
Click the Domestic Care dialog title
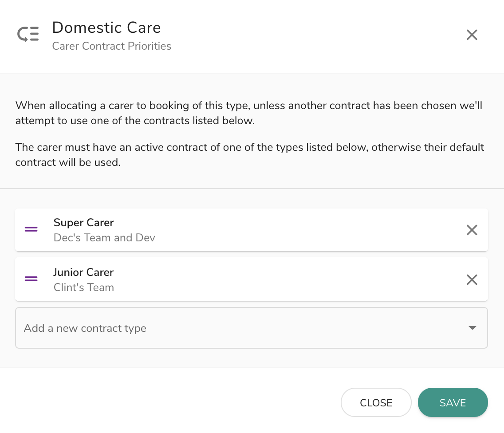[x=106, y=28]
